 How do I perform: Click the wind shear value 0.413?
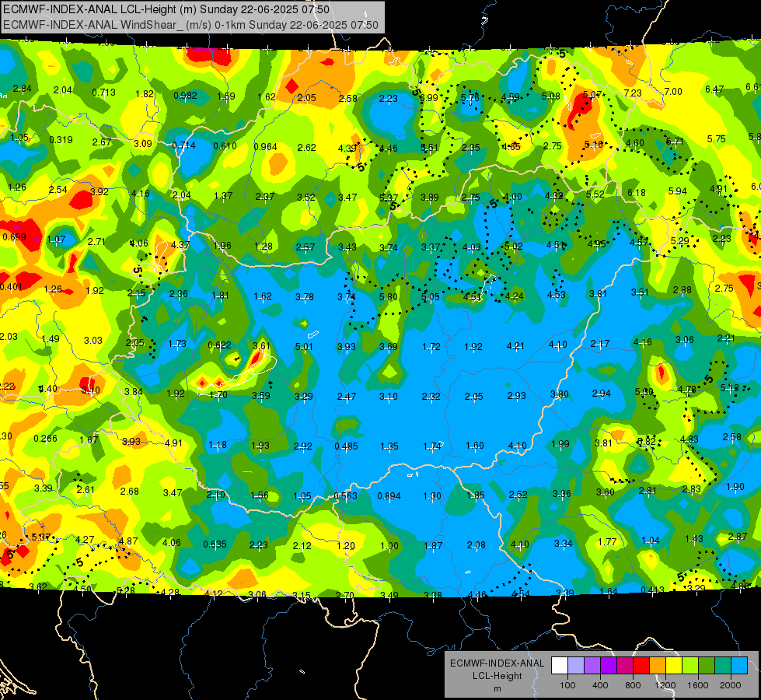(x=652, y=590)
